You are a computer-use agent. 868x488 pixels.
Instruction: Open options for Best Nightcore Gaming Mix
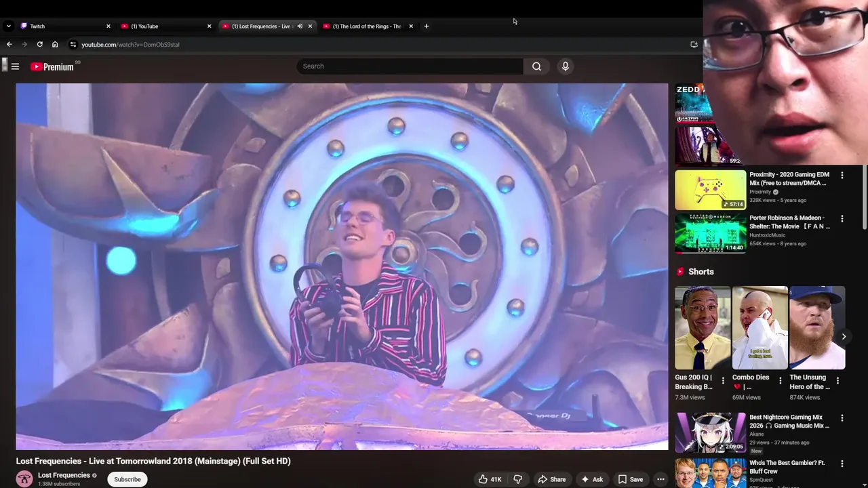[842, 418]
